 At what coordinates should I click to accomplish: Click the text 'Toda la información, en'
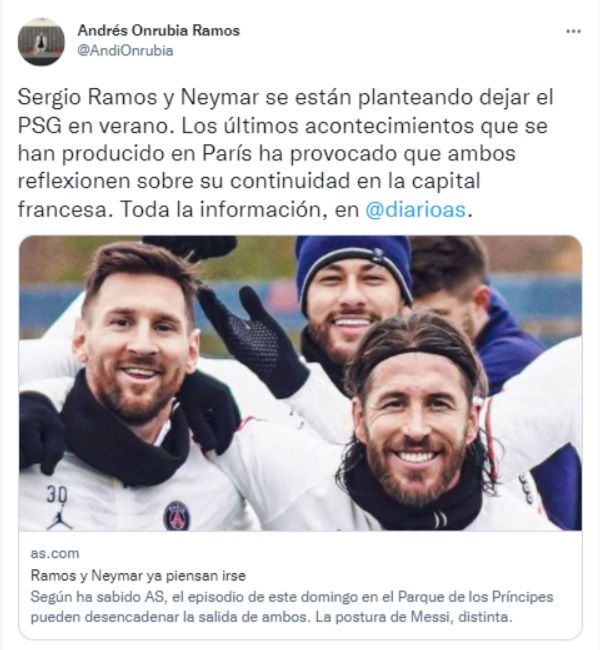coord(239,209)
